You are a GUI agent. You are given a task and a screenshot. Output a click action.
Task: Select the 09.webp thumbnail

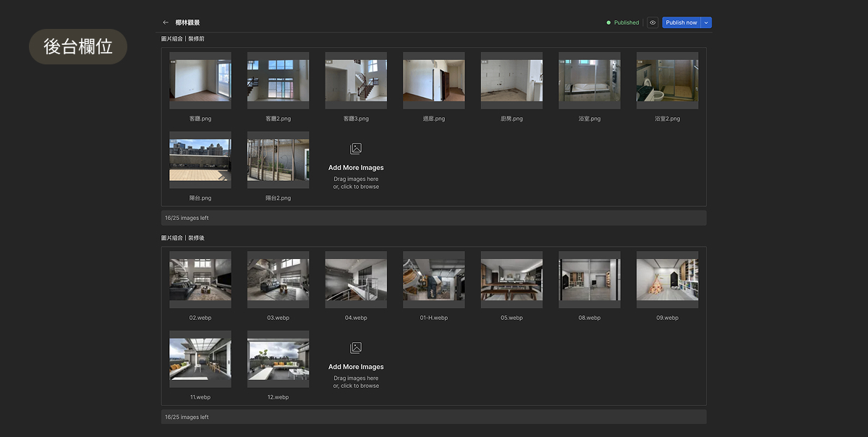click(667, 280)
